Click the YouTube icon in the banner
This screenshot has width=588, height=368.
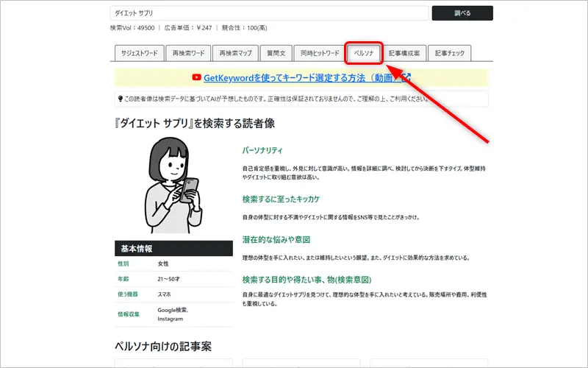pos(196,77)
